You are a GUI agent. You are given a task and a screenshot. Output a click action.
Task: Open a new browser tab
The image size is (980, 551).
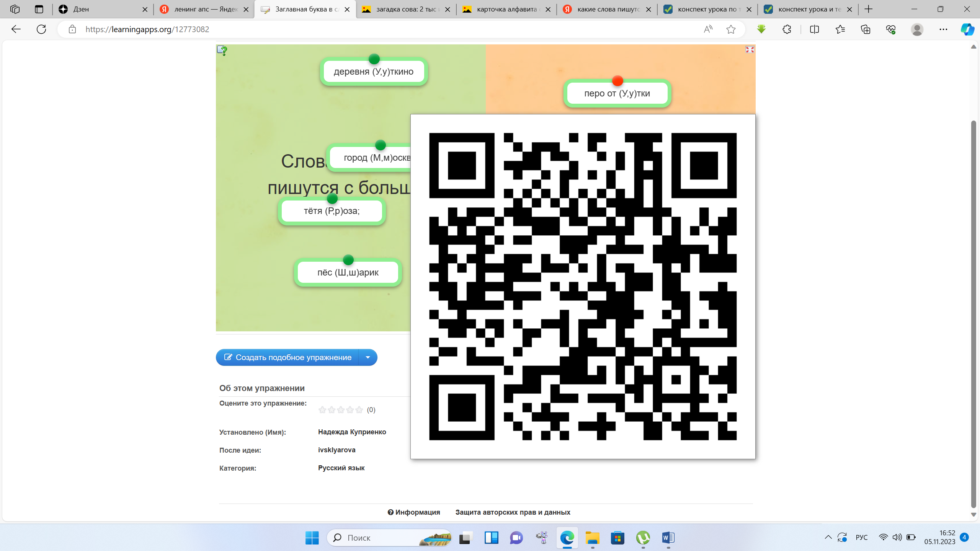click(869, 9)
